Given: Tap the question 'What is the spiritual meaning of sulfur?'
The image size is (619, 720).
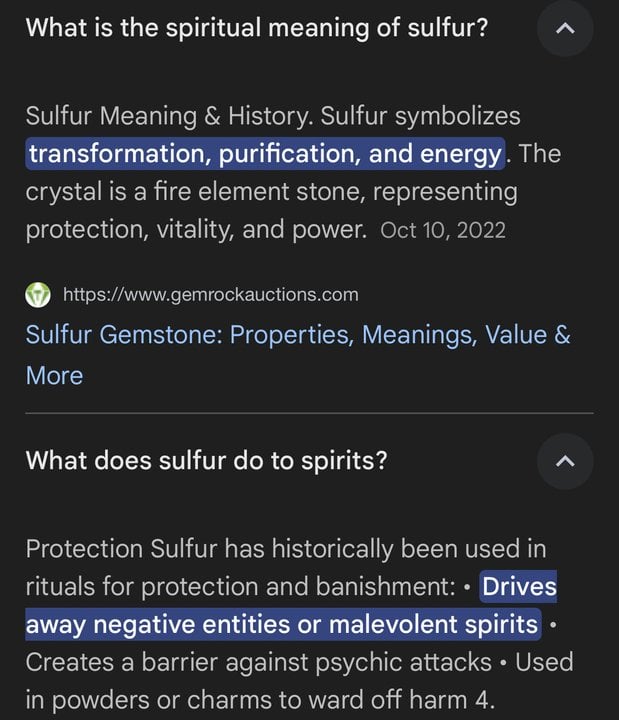Looking at the screenshot, I should click(257, 28).
